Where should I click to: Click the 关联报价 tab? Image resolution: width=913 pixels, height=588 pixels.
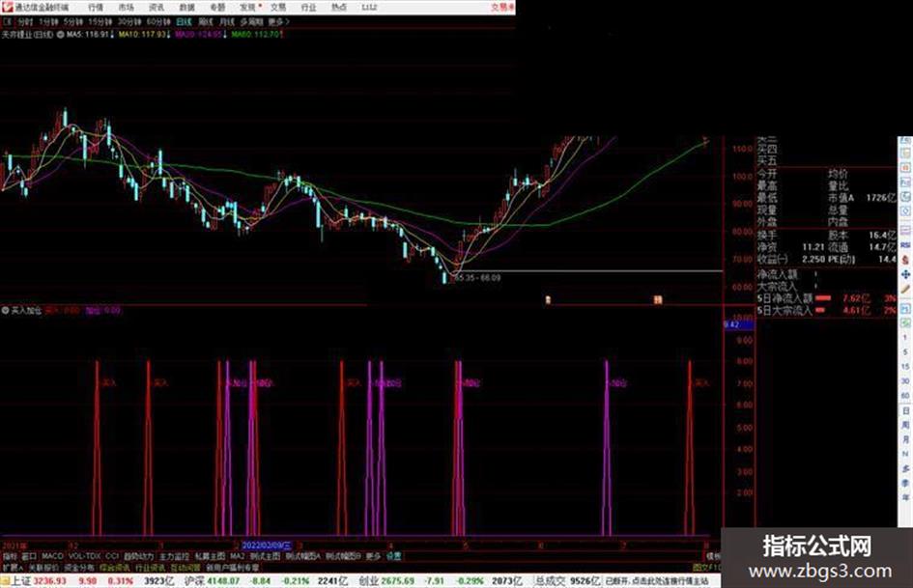coord(43,567)
